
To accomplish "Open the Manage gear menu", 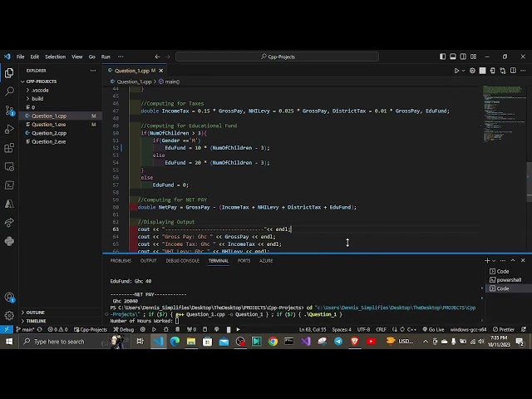I will click(9, 316).
